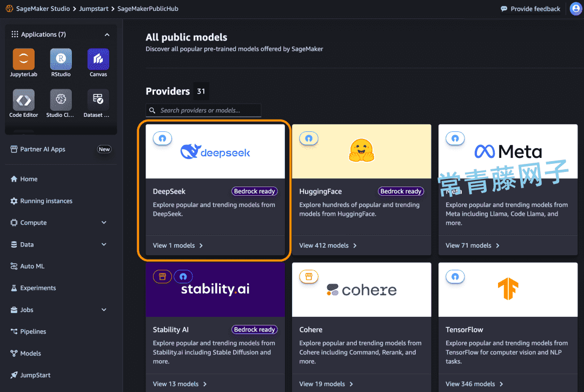584x392 pixels.
Task: Open Models in the sidebar
Action: tap(30, 353)
